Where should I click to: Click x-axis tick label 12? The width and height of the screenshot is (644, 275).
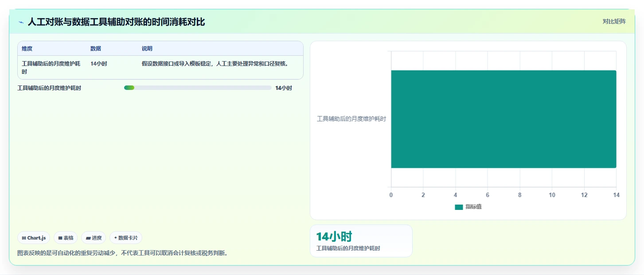pyautogui.click(x=584, y=195)
